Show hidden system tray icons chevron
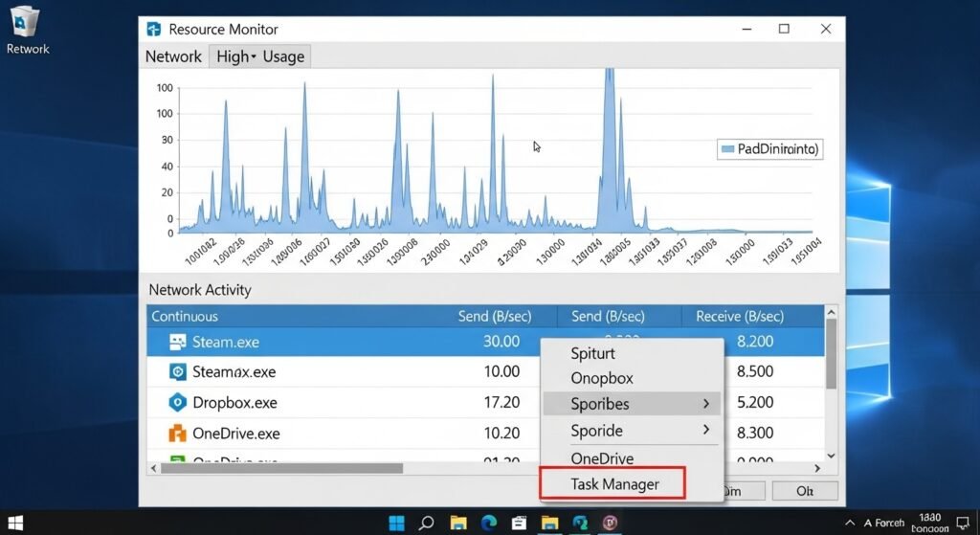This screenshot has height=535, width=980. click(x=850, y=523)
